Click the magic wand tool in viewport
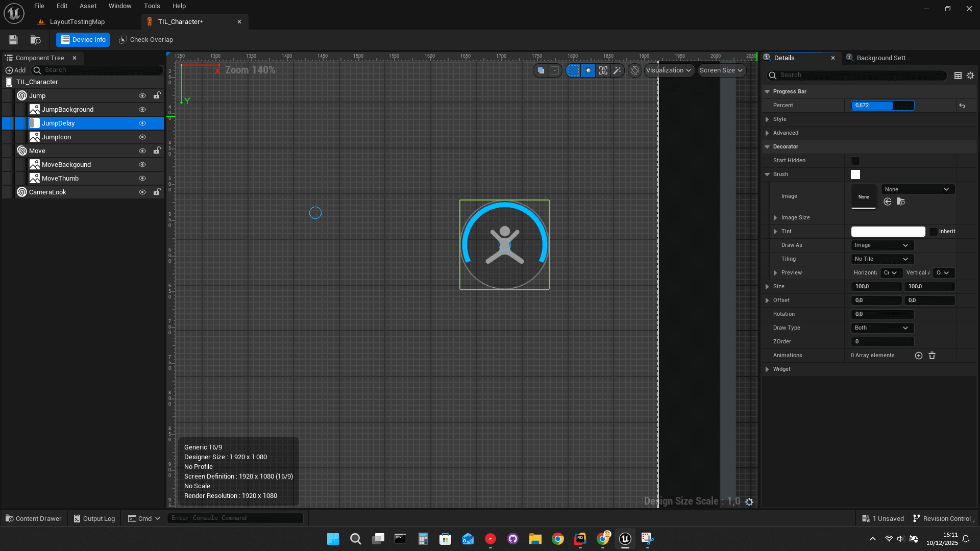 (617, 70)
